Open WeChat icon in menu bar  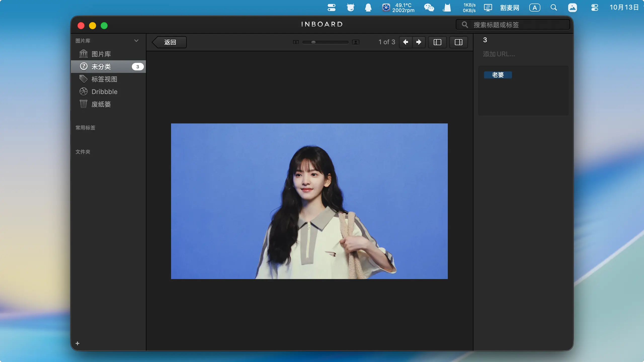click(429, 8)
